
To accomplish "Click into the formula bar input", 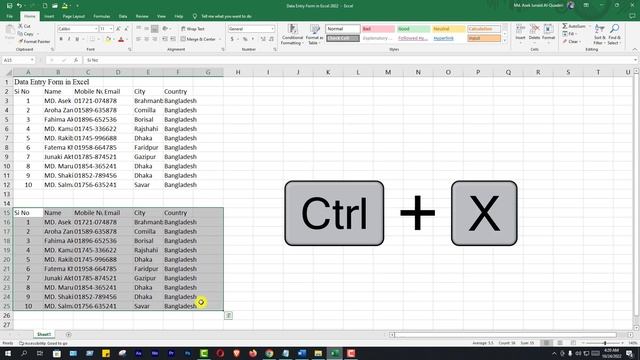I will pyautogui.click(x=359, y=60).
